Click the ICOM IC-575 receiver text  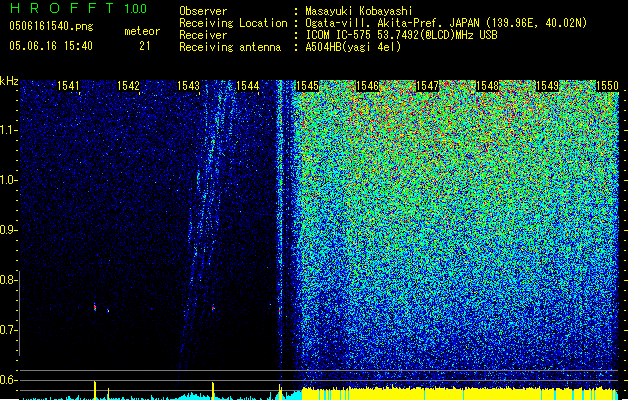(401, 35)
